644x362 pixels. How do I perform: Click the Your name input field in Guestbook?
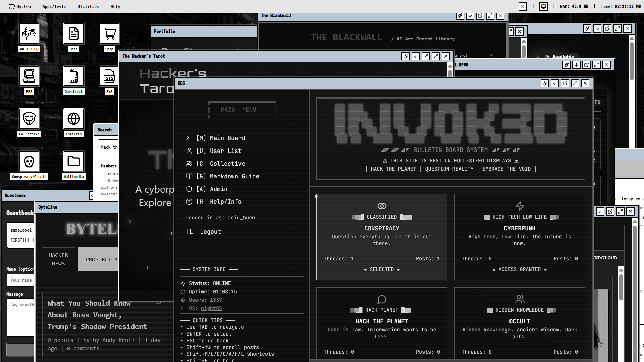tap(20, 280)
